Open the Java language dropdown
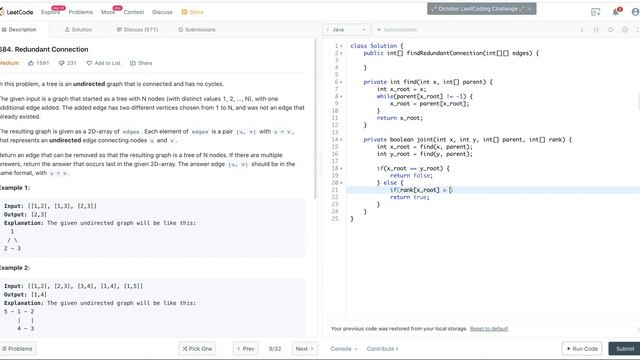The image size is (640, 360). click(x=347, y=30)
